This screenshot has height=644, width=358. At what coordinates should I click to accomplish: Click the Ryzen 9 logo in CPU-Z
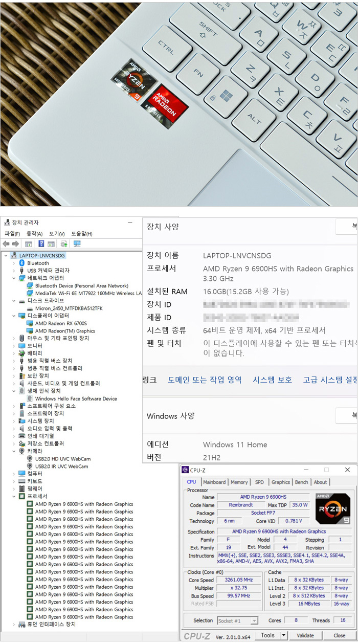333,508
